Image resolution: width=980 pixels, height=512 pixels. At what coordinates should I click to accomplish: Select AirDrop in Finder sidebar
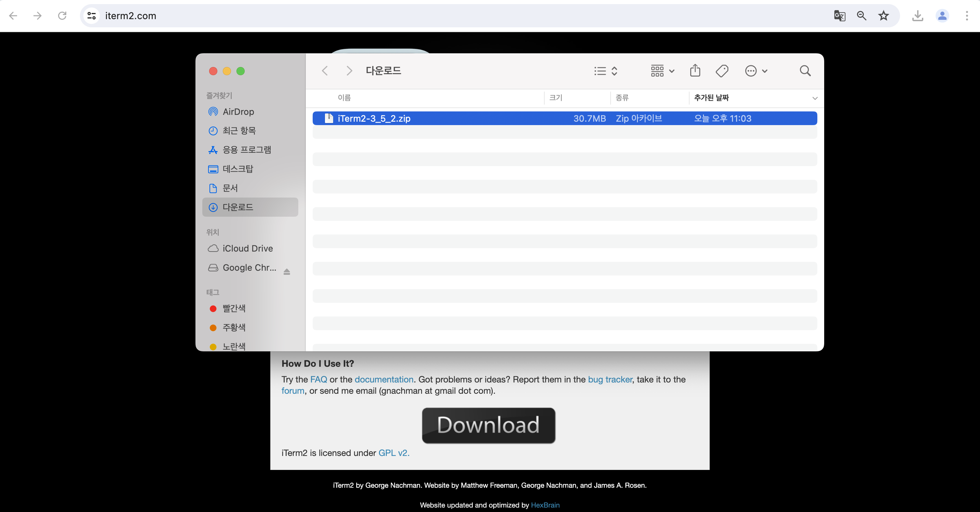pos(238,111)
